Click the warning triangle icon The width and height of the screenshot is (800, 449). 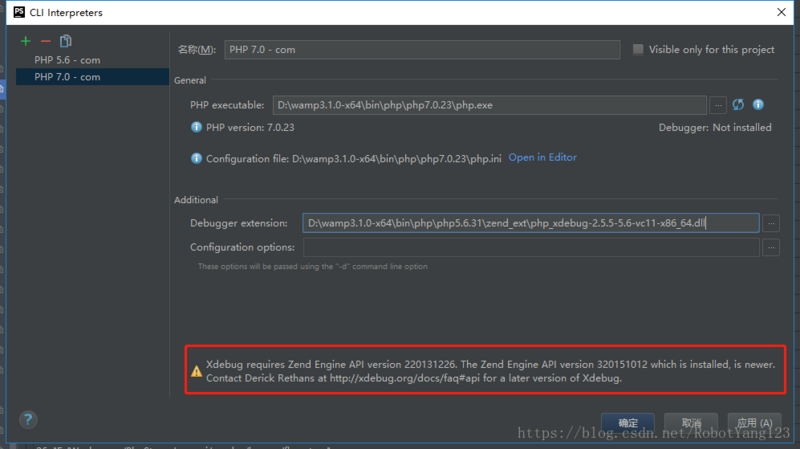(x=196, y=371)
